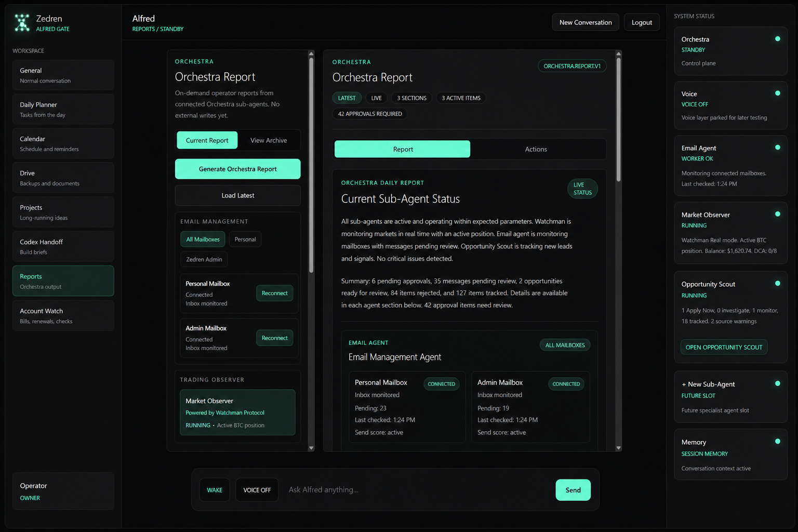Select the Personal mailbox filter chip
798x532 pixels.
pyautogui.click(x=245, y=240)
